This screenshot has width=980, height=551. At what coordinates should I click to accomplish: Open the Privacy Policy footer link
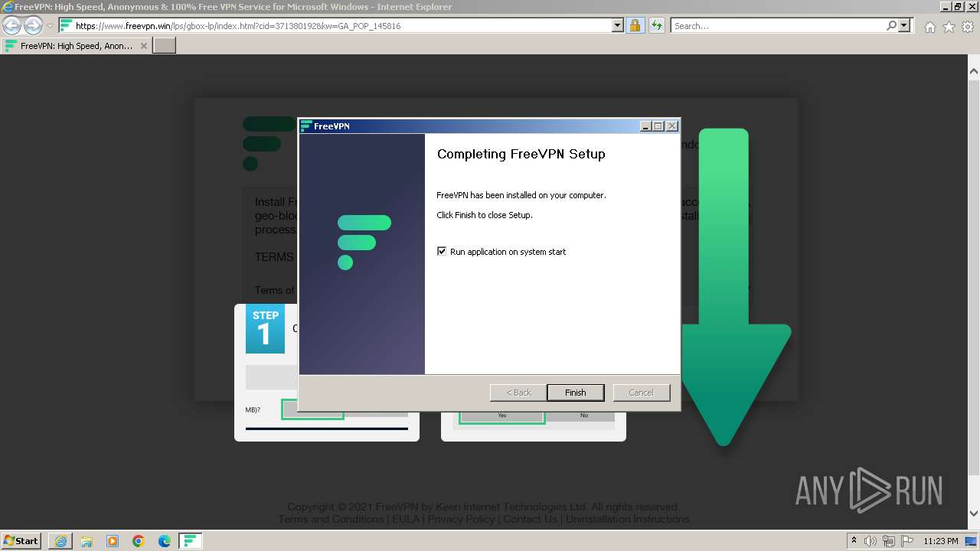point(461,519)
